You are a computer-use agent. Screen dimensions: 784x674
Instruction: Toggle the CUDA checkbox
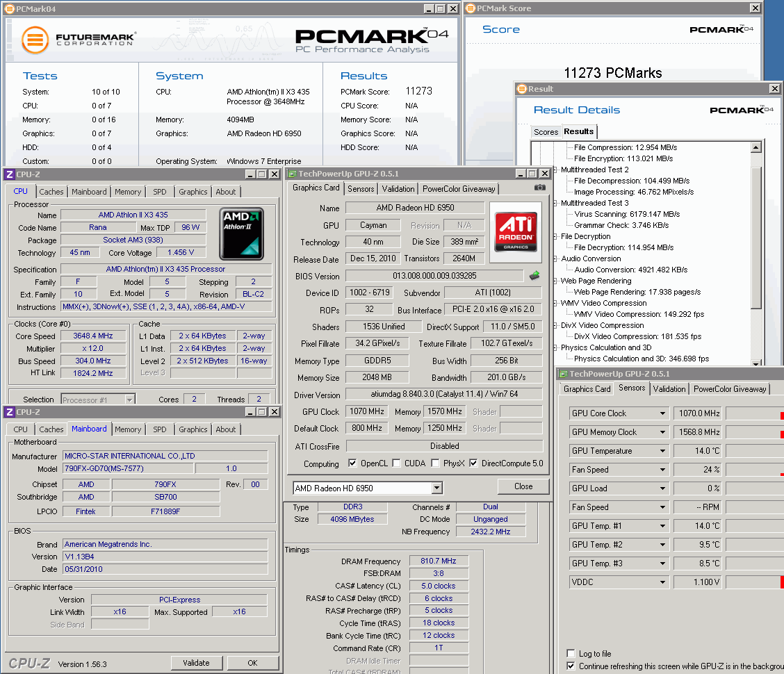click(396, 463)
